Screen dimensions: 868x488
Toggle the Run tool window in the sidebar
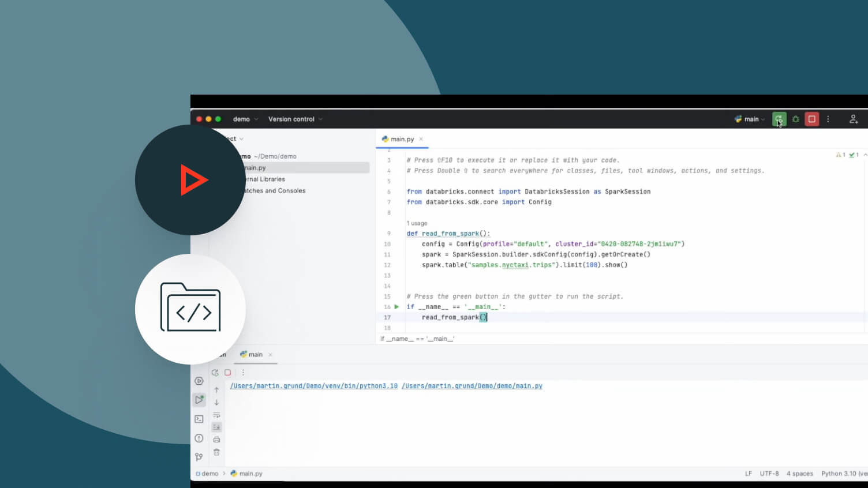tap(199, 400)
